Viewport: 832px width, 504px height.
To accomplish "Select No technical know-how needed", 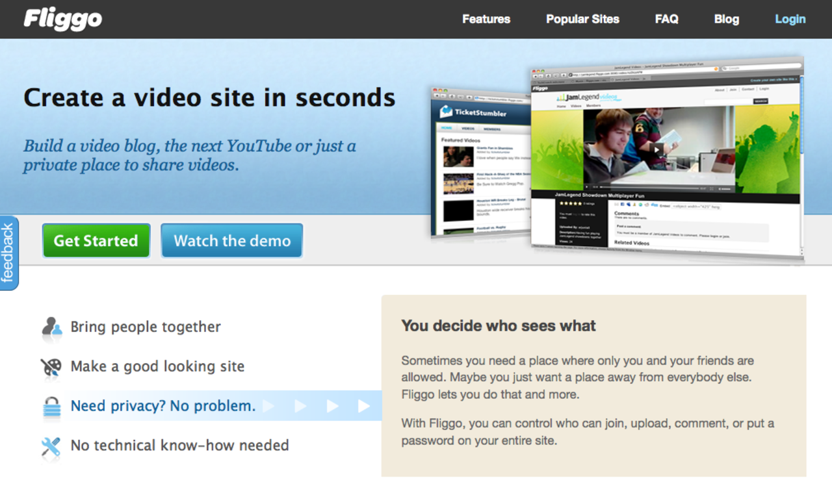I will pyautogui.click(x=179, y=446).
